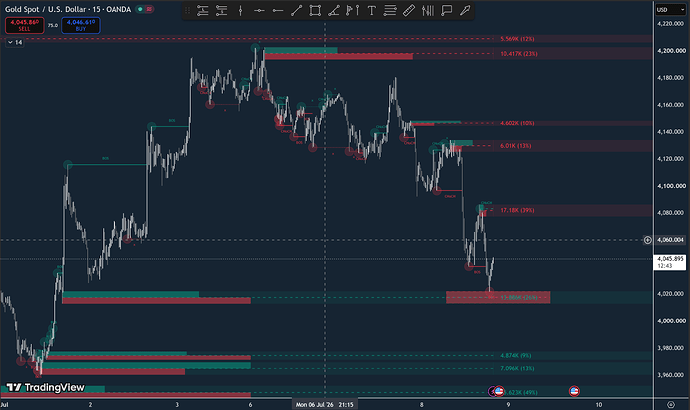Select the Text tool
The image size is (690, 410).
(371, 11)
